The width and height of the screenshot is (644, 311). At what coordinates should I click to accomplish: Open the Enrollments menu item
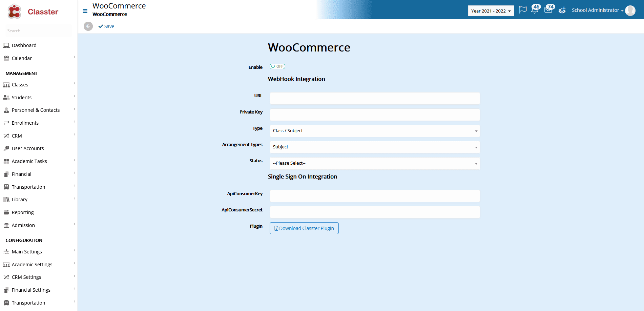pos(25,123)
